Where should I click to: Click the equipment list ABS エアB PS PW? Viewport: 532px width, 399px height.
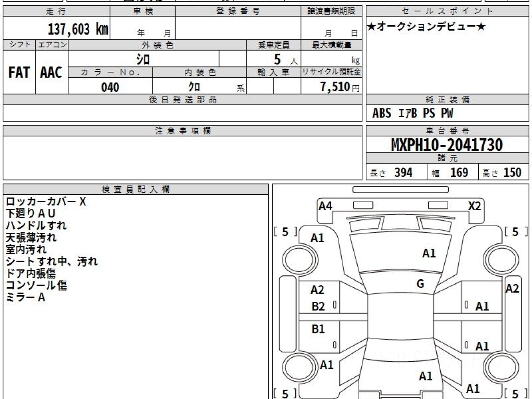pos(413,113)
